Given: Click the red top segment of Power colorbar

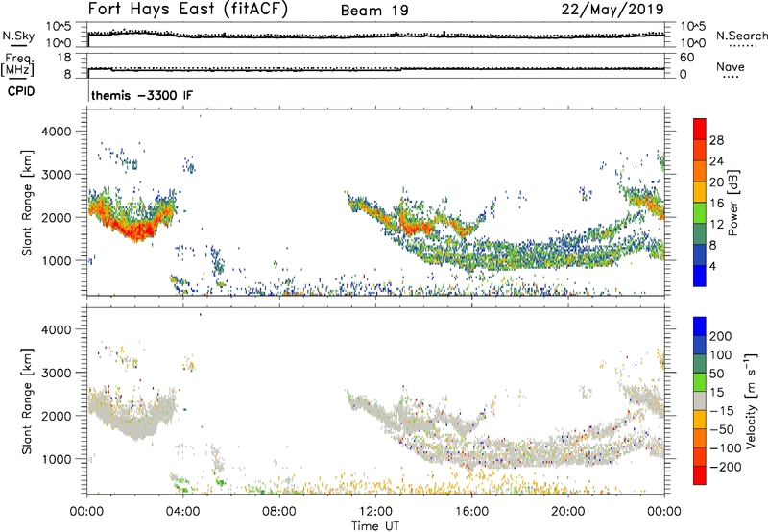Looking at the screenshot, I should pyautogui.click(x=700, y=129).
